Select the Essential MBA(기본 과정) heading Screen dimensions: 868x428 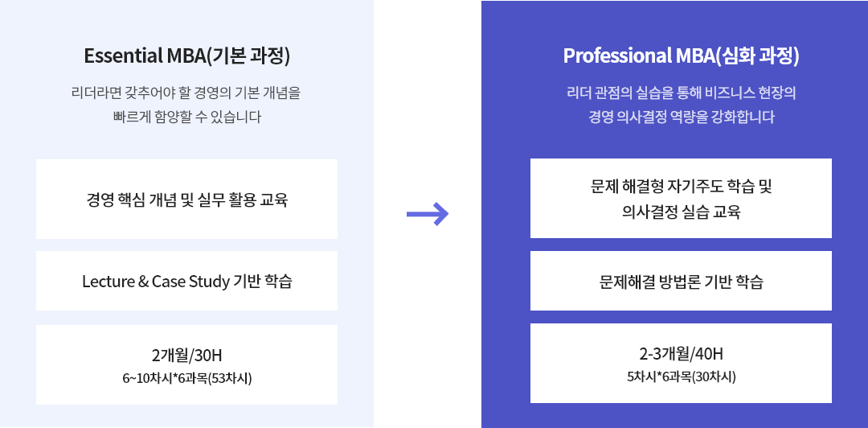(187, 56)
